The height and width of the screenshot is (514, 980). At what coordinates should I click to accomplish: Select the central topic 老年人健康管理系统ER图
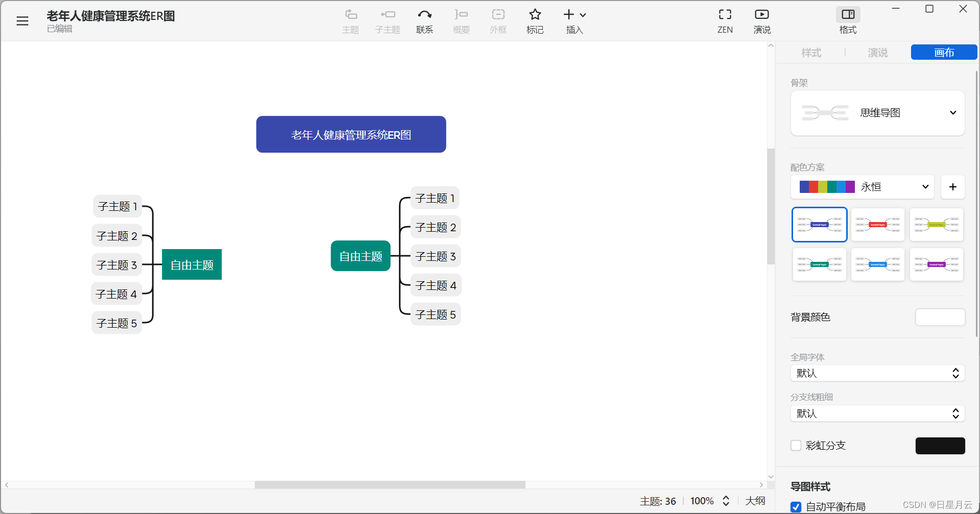pos(351,134)
